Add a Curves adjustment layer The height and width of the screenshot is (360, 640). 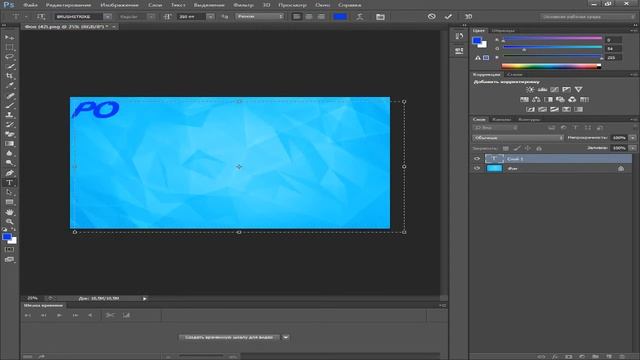[554, 89]
